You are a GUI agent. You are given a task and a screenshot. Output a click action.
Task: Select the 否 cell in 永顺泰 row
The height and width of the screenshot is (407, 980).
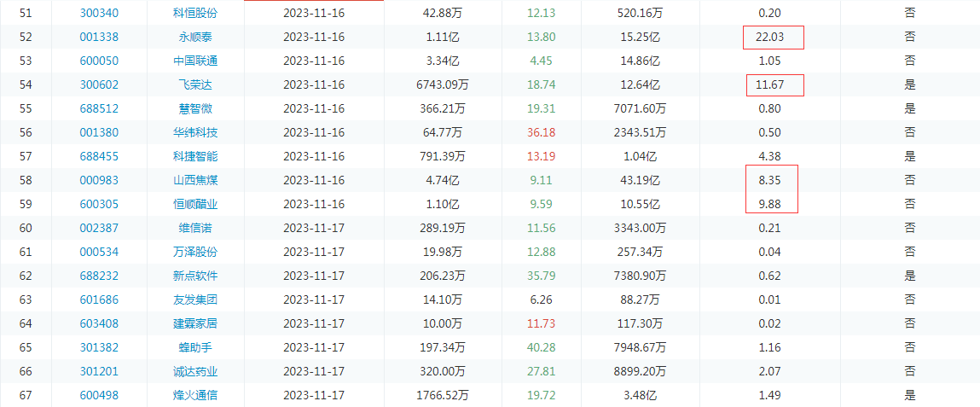click(910, 37)
